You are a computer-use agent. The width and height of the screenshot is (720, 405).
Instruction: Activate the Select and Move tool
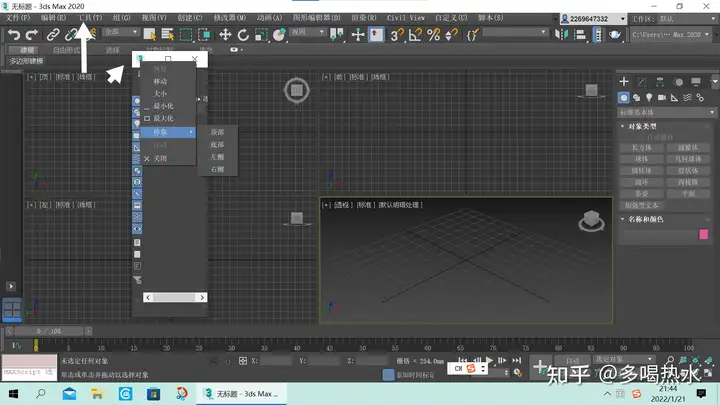[225, 34]
